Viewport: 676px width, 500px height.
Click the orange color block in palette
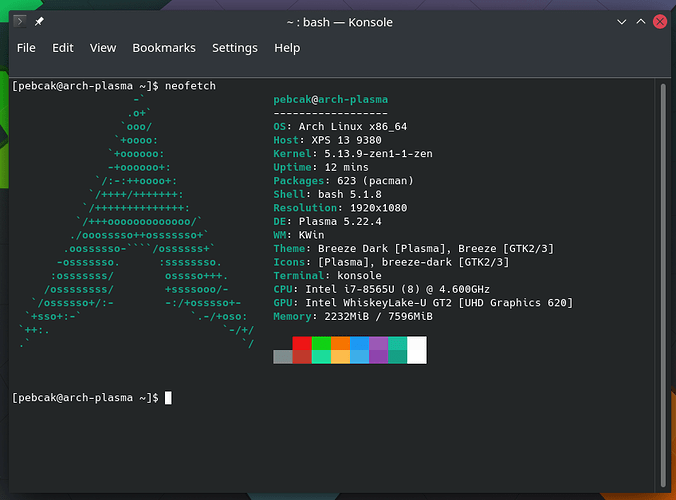(x=340, y=344)
